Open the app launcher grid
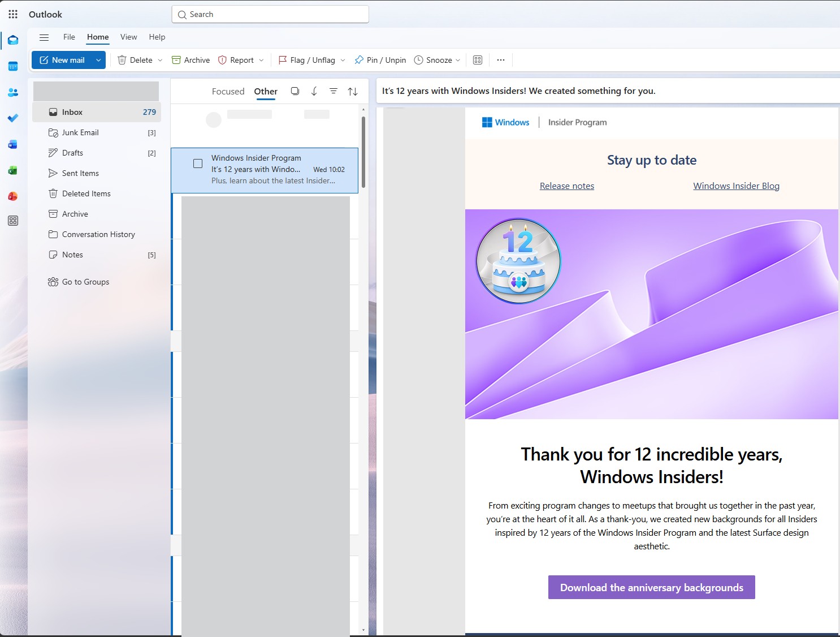 tap(13, 14)
